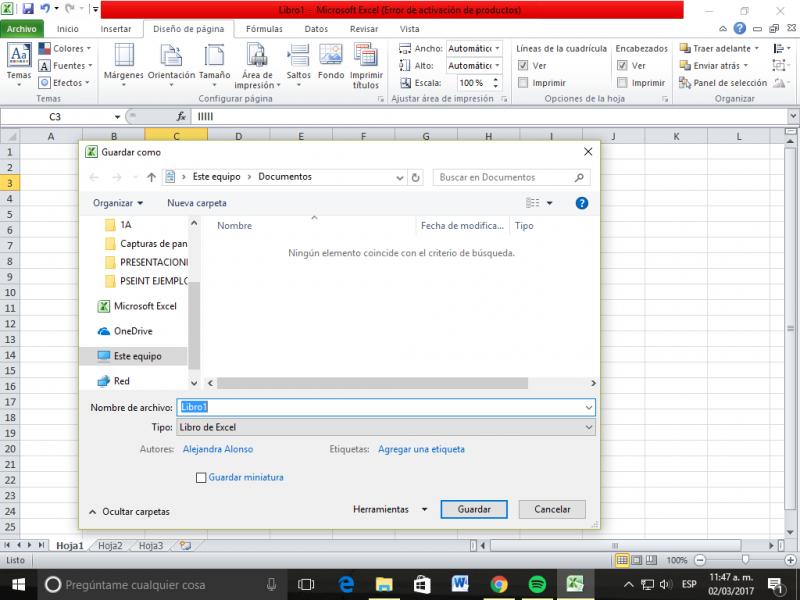
Task: Go up one folder level arrow
Action: [x=151, y=177]
